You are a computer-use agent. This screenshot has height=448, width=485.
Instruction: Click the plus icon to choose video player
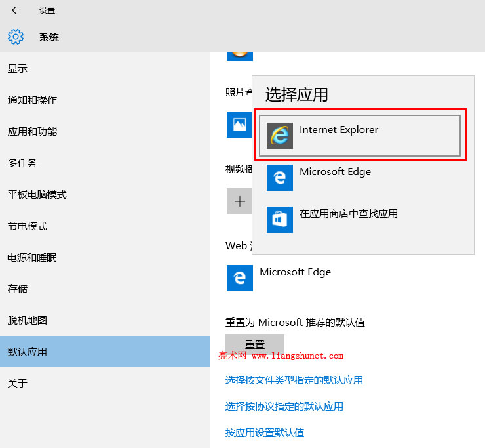coord(239,201)
